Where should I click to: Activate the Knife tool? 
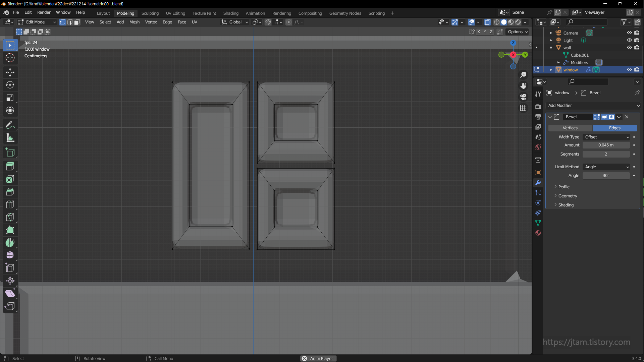coord(10,217)
